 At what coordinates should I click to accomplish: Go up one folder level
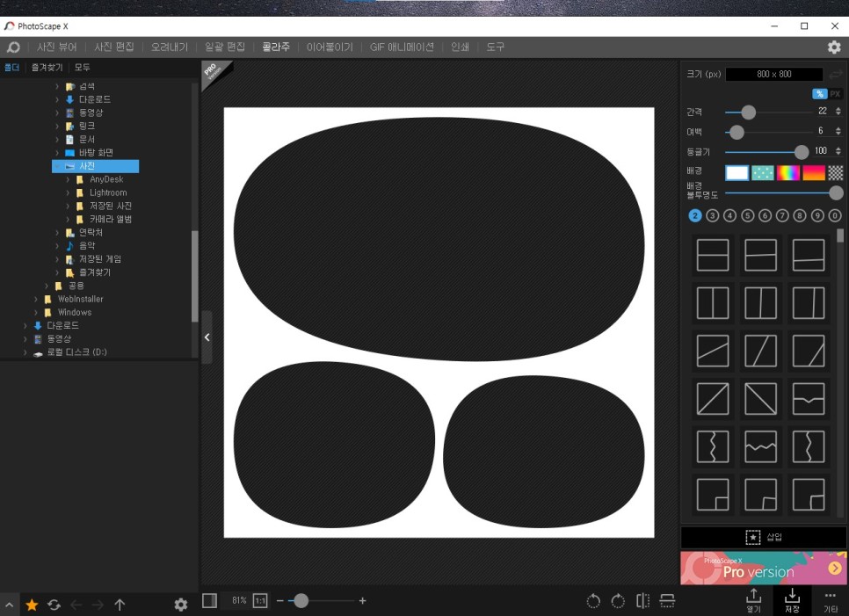pyautogui.click(x=120, y=605)
